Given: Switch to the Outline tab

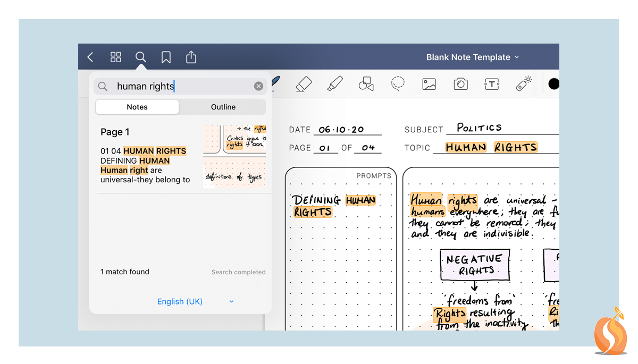Looking at the screenshot, I should tap(223, 107).
